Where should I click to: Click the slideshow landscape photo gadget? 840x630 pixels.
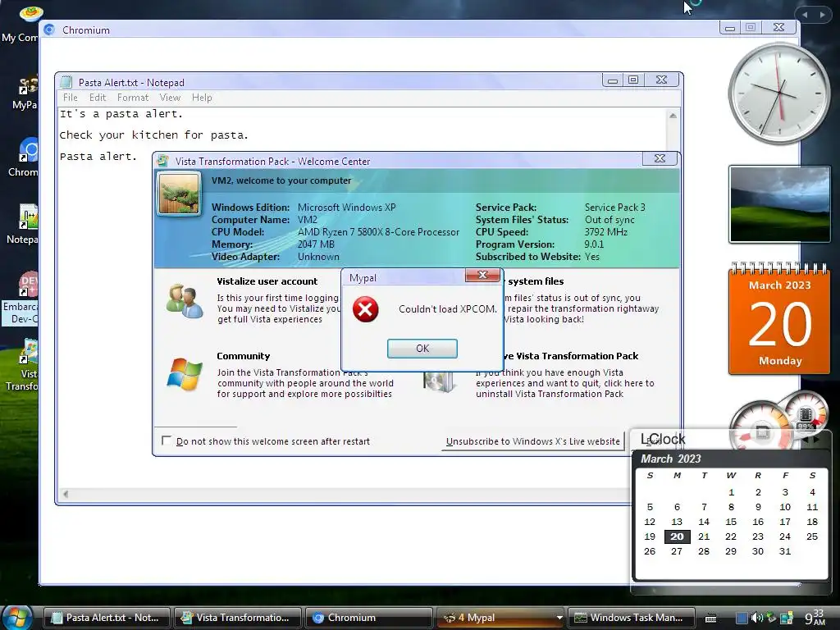tap(779, 204)
